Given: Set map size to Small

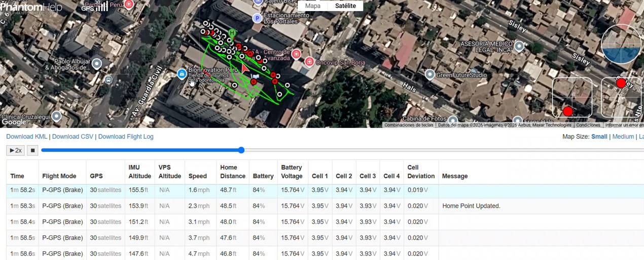Looking at the screenshot, I should pyautogui.click(x=599, y=137).
